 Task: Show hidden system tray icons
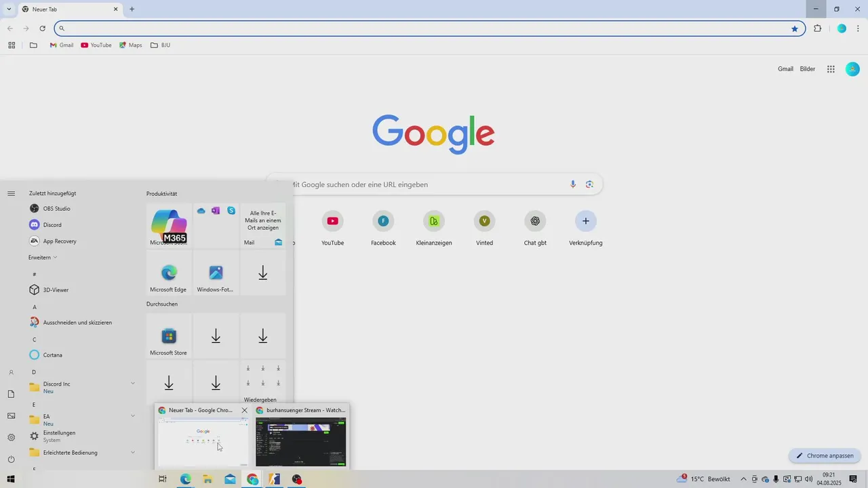point(743,479)
